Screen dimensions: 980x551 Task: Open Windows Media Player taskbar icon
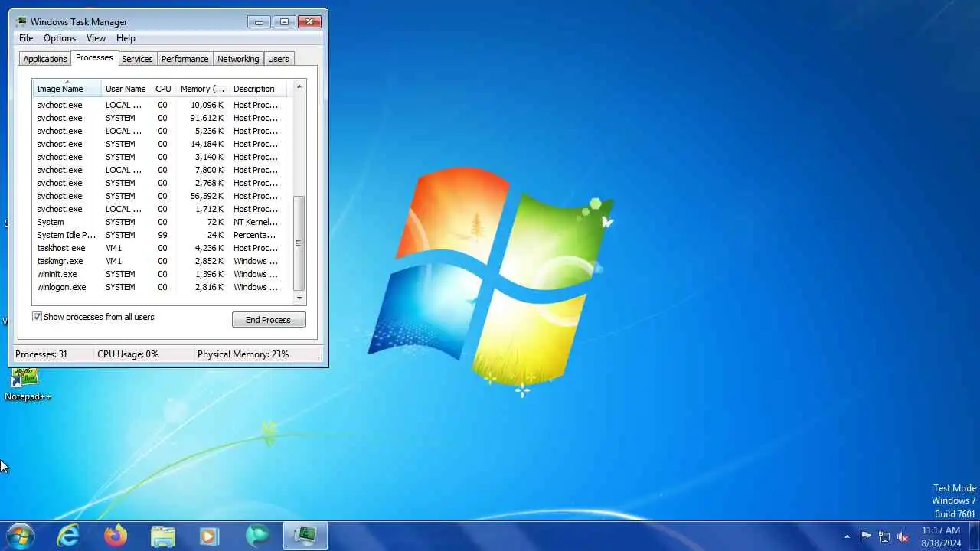[209, 536]
